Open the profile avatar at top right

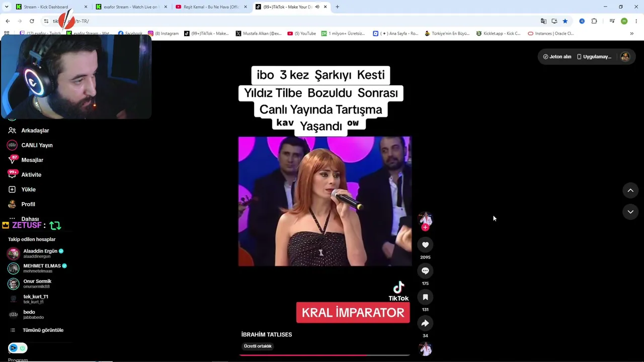pos(625,57)
